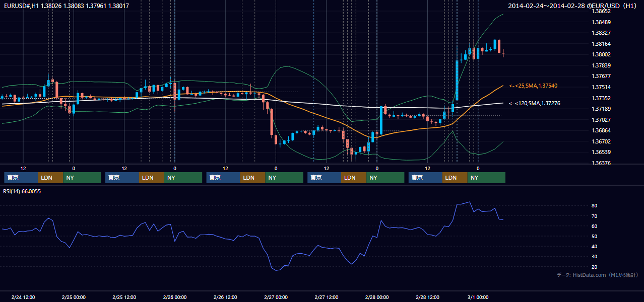
Task: Click date label 2/28 00:00
Action: click(x=377, y=297)
